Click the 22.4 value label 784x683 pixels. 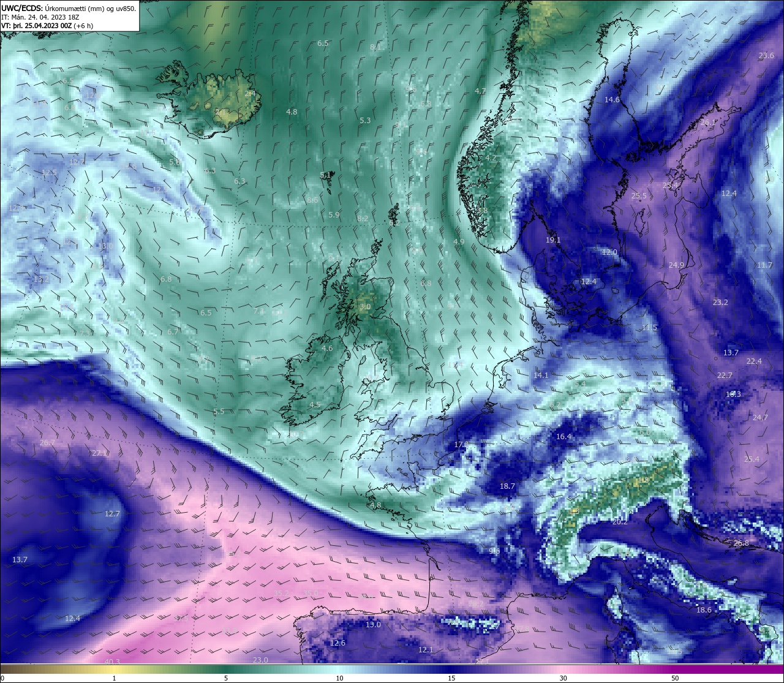(754, 361)
